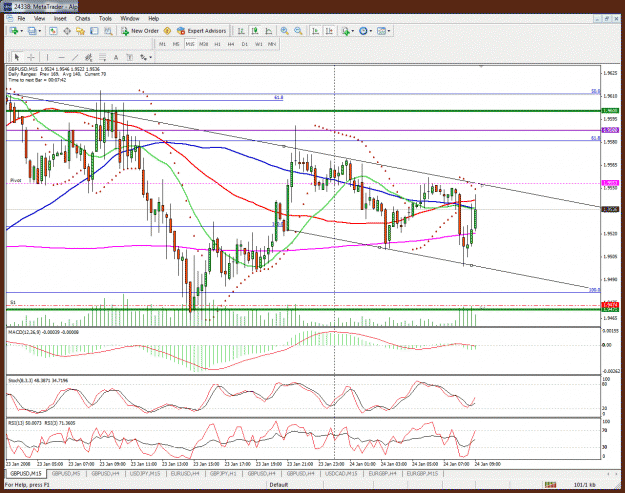This screenshot has height=493, width=625.
Task: Select the Text Label tool
Action: 130,57
